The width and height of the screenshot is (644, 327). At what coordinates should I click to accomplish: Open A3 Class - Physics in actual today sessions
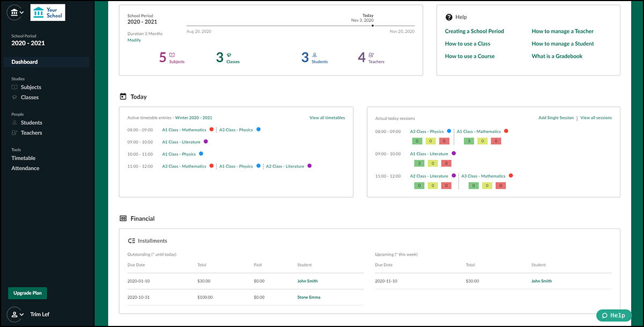pos(427,131)
